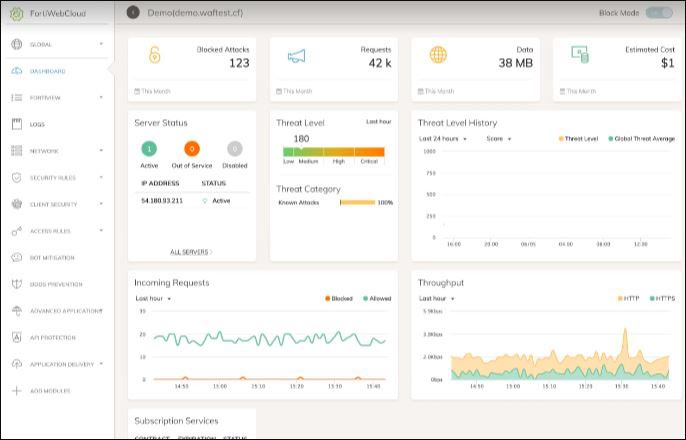The height and width of the screenshot is (440, 686).
Task: Click the Network grid icon
Action: pos(17,151)
